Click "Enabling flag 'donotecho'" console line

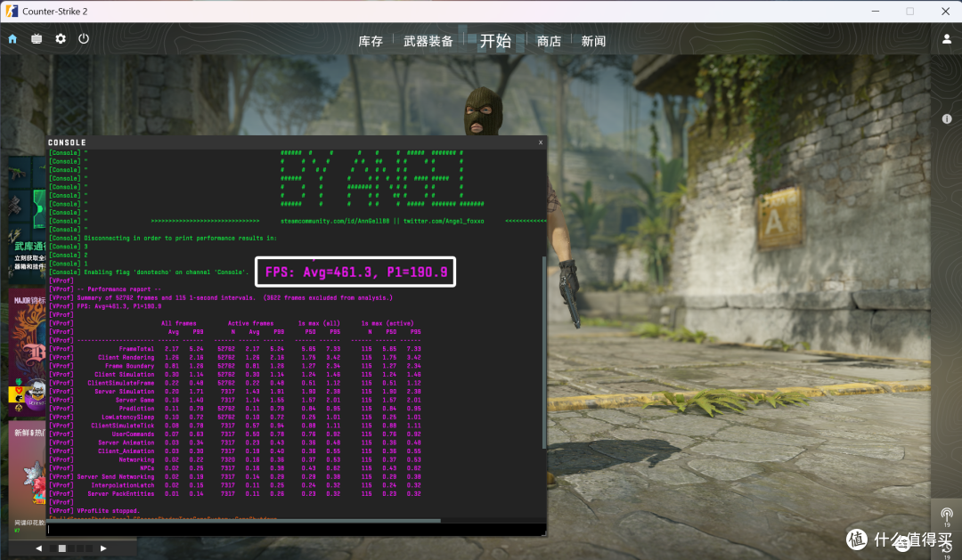pos(167,272)
